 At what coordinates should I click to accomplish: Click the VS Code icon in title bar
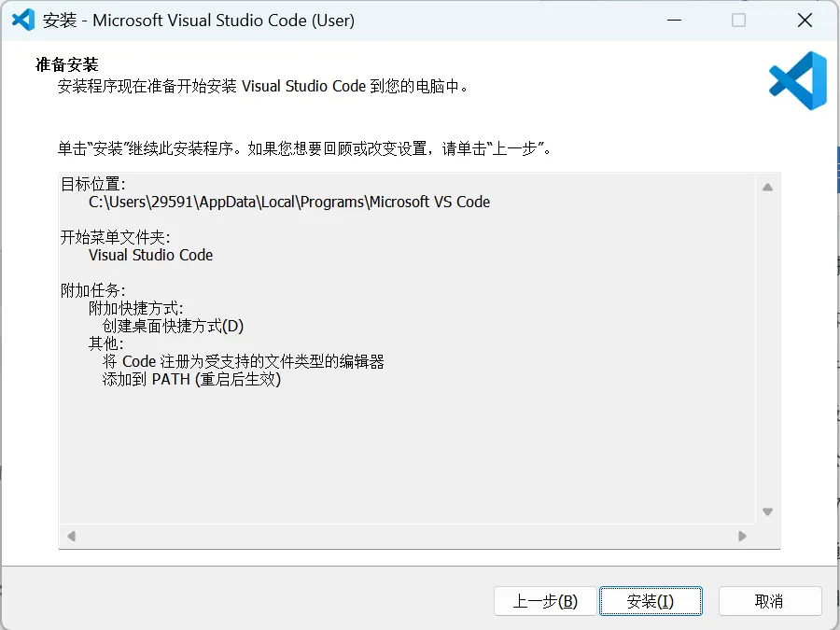[x=23, y=21]
